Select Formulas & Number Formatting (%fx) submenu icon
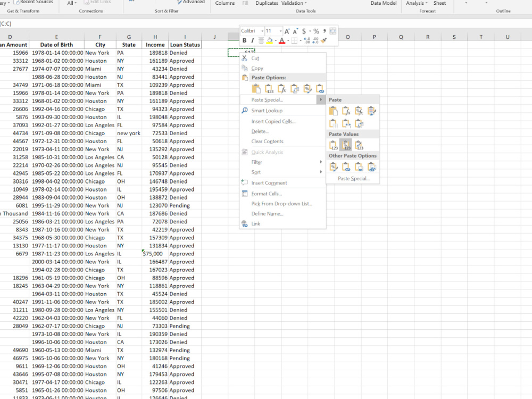The height and width of the screenshot is (399, 532). tap(359, 111)
